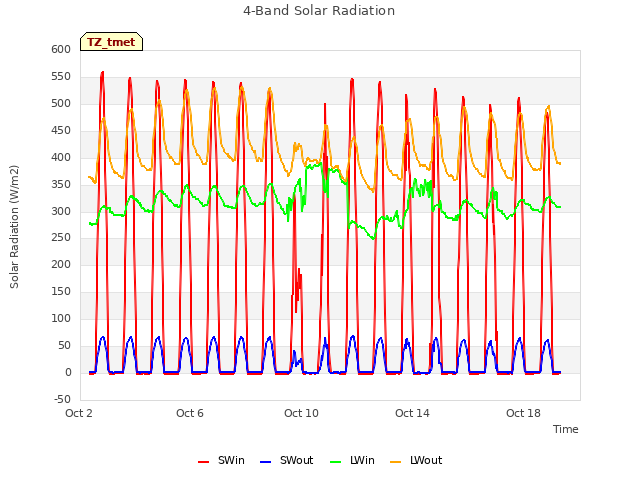640x480 pixels.
Task: Click the 450 y-axis tick label
Action: [x=61, y=130]
